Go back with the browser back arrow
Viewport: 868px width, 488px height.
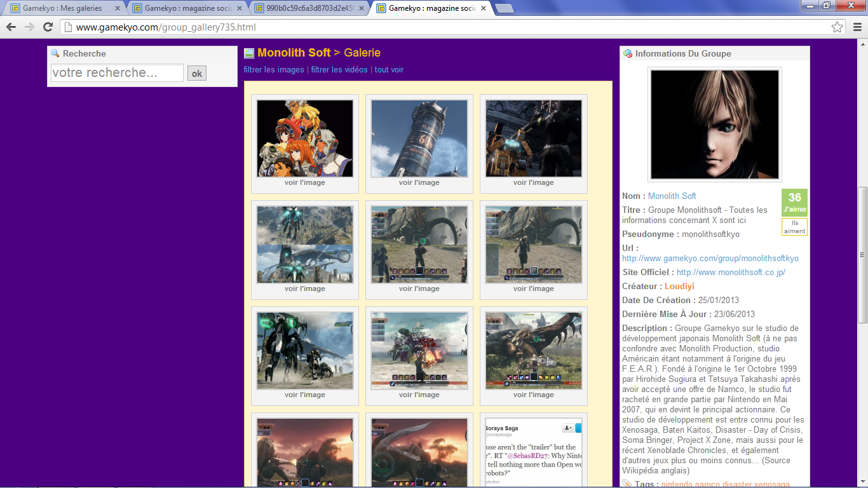tap(11, 27)
